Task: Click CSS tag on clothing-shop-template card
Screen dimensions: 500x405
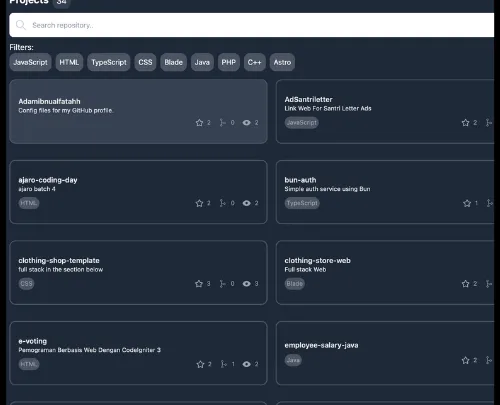Action: 26,284
